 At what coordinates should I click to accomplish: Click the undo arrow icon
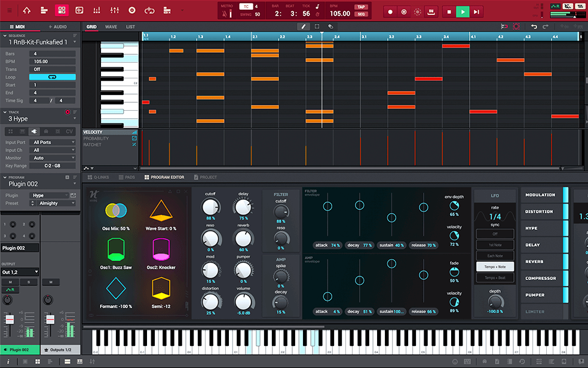[x=534, y=26]
